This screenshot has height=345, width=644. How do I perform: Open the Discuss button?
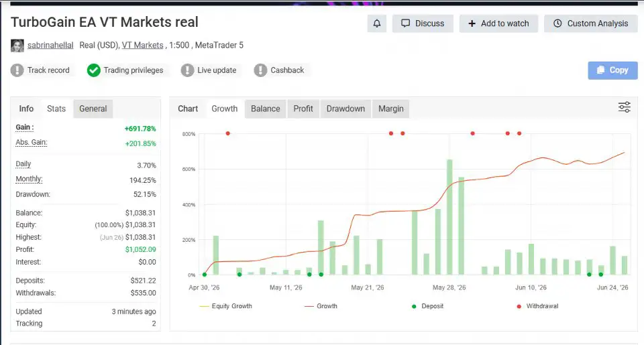point(423,23)
